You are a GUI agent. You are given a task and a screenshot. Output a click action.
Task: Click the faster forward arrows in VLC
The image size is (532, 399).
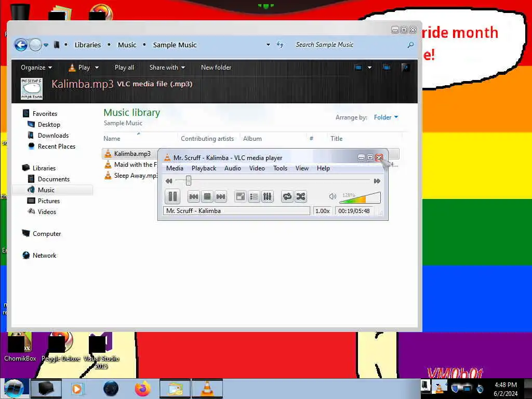[x=377, y=181]
